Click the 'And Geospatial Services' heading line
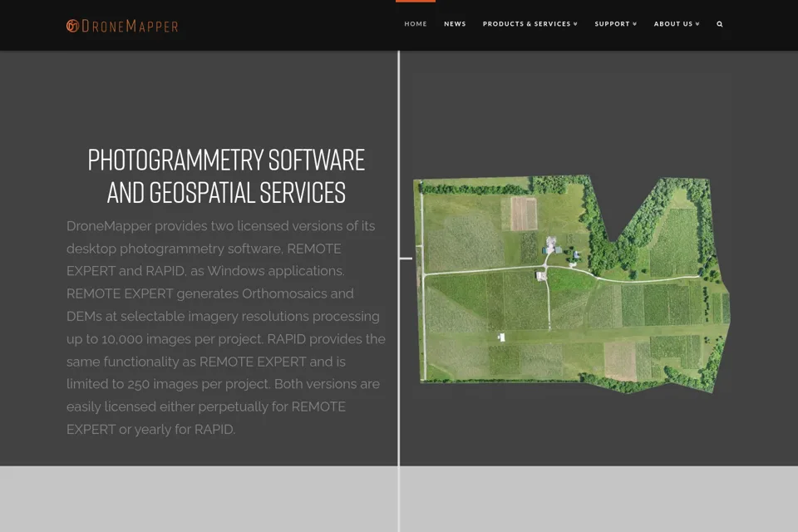Image resolution: width=798 pixels, height=532 pixels. click(x=226, y=193)
